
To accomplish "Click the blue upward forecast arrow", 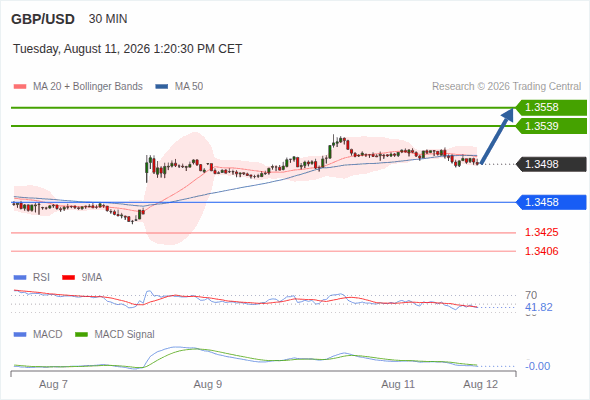I will click(x=497, y=136).
